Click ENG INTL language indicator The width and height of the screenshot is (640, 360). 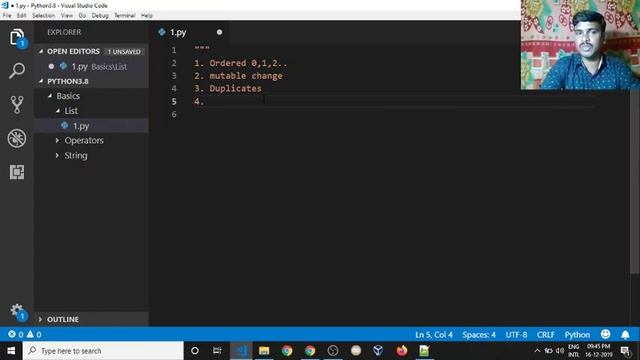(x=573, y=351)
